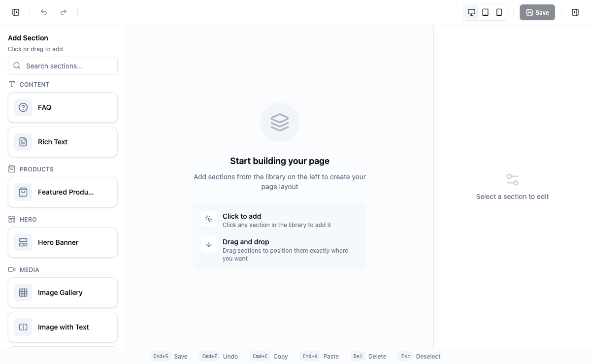Select the FAQ question-mark icon
This screenshot has height=364, width=591.
(23, 107)
